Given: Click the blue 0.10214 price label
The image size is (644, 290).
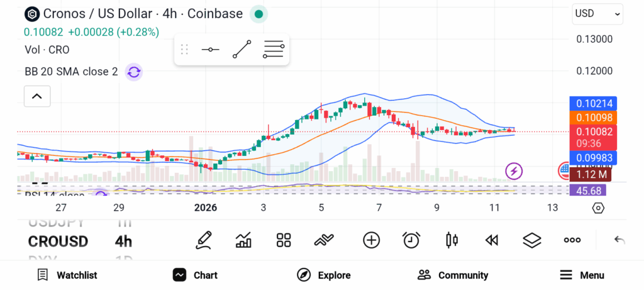Looking at the screenshot, I should pos(592,103).
